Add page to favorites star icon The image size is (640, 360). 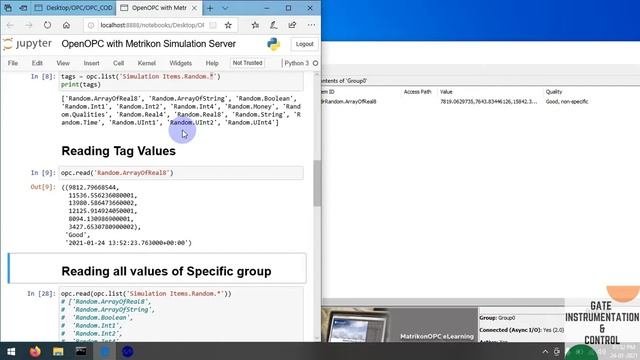[x=228, y=25]
